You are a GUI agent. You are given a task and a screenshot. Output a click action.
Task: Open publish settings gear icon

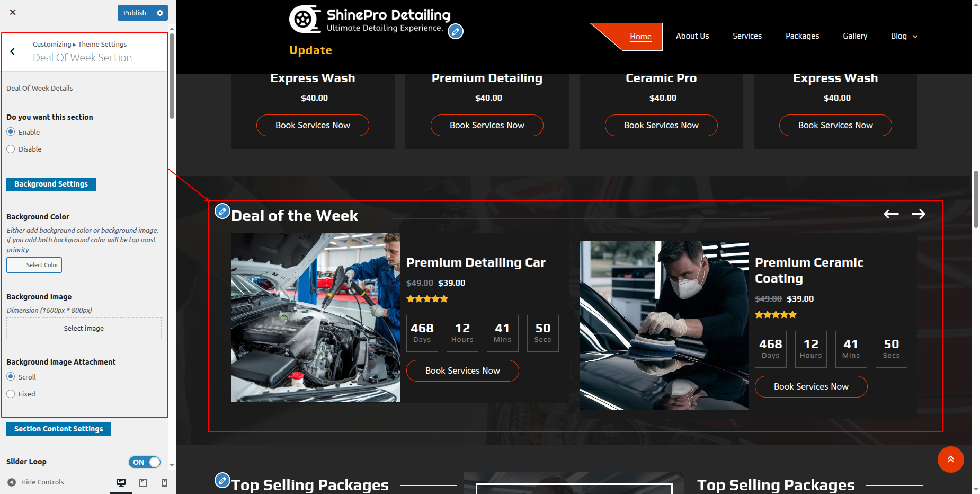click(x=159, y=13)
